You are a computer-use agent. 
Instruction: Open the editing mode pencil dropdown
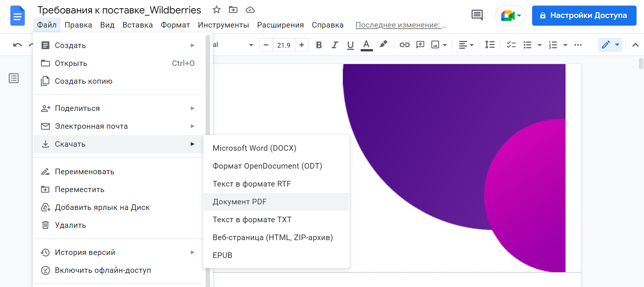point(610,45)
